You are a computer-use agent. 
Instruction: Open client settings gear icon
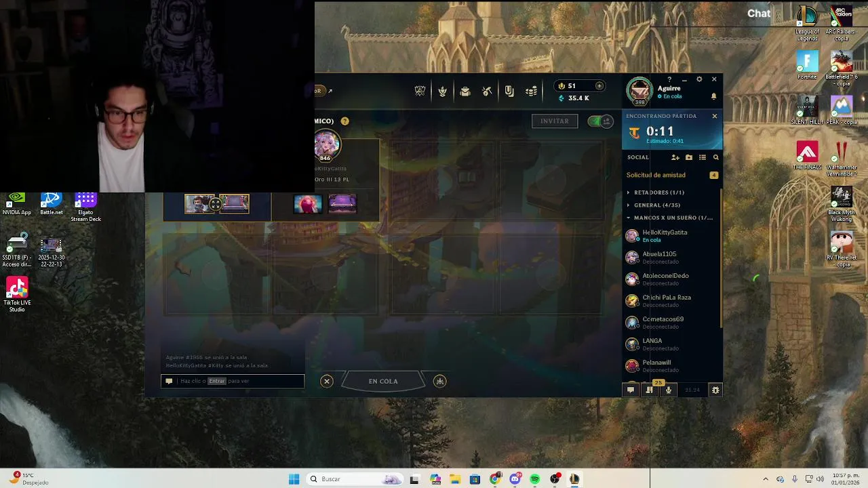(x=699, y=79)
